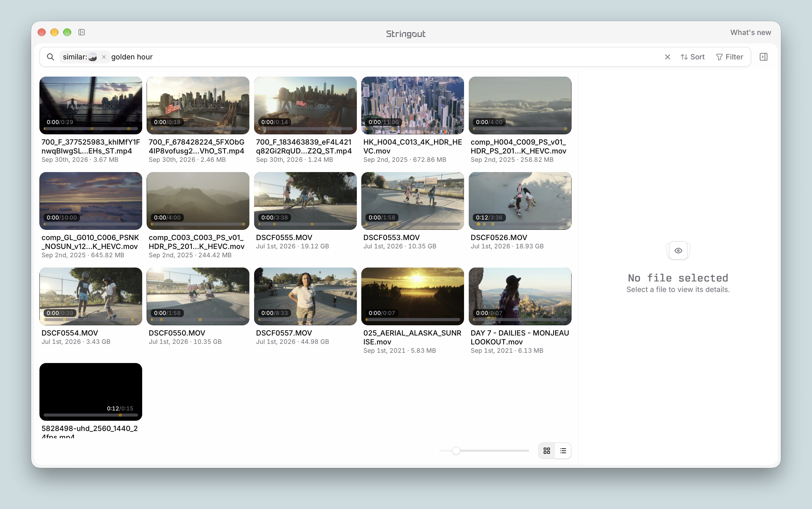The height and width of the screenshot is (509, 812).
Task: Click 'Sep 2nd, 2025 · 244.42 MB' text
Action: (x=190, y=255)
